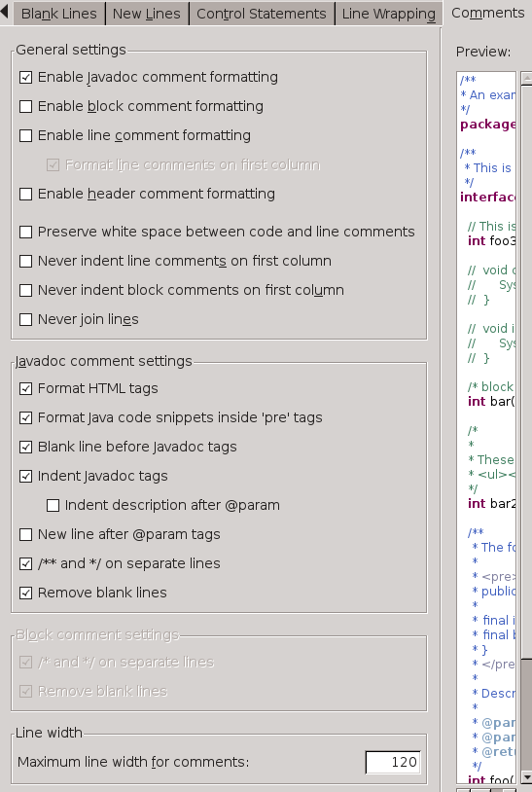Check New line after @param tags
The height and width of the screenshot is (792, 532).
(25, 535)
